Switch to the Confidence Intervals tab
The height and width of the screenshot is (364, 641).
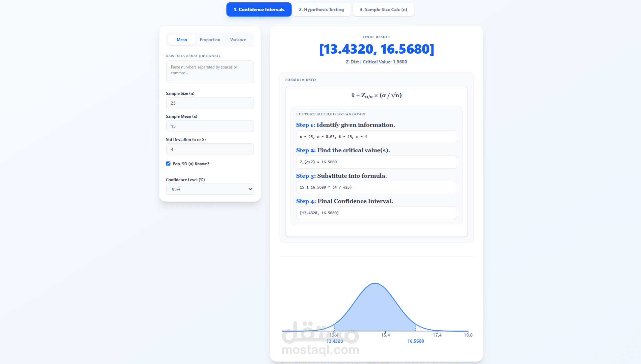(259, 9)
